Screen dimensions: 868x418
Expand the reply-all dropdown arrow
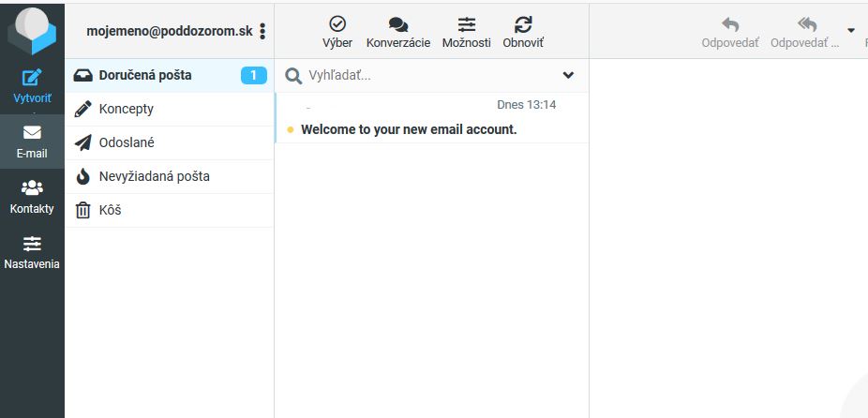click(851, 30)
